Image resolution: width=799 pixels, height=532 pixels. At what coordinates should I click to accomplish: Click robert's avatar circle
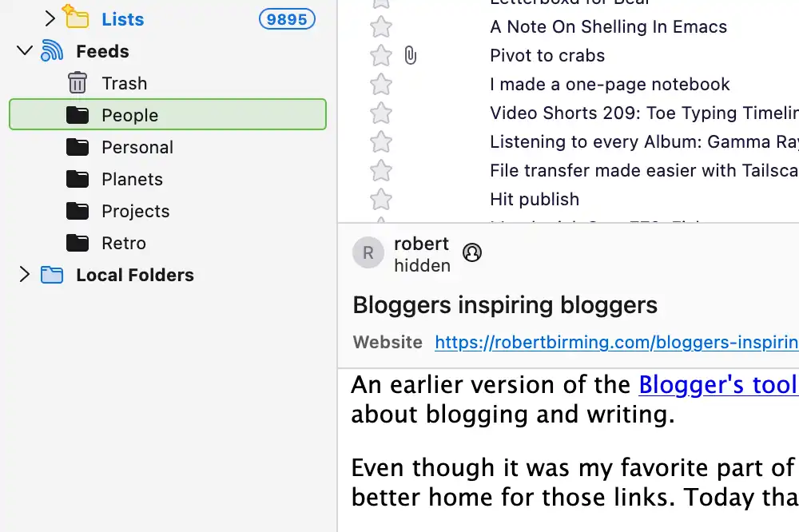pyautogui.click(x=368, y=253)
